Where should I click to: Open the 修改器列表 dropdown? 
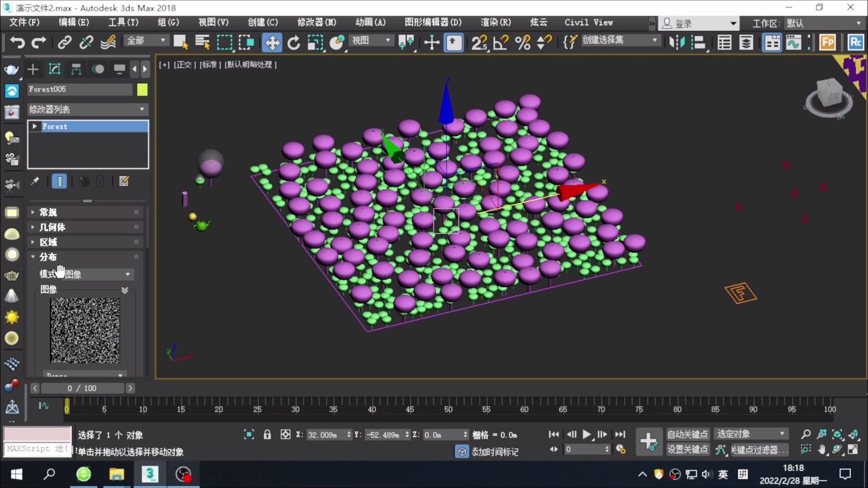(87, 109)
